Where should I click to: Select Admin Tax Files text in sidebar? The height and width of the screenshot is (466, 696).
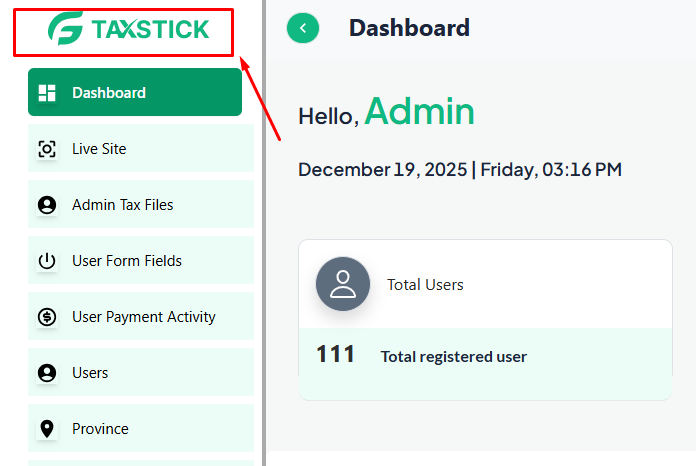(x=123, y=205)
